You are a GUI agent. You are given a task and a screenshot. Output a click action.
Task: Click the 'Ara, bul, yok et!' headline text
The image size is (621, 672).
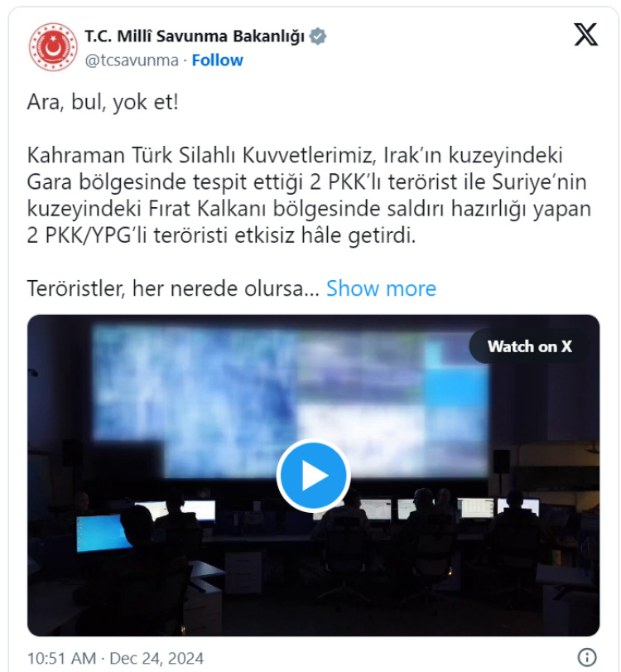coord(103,103)
